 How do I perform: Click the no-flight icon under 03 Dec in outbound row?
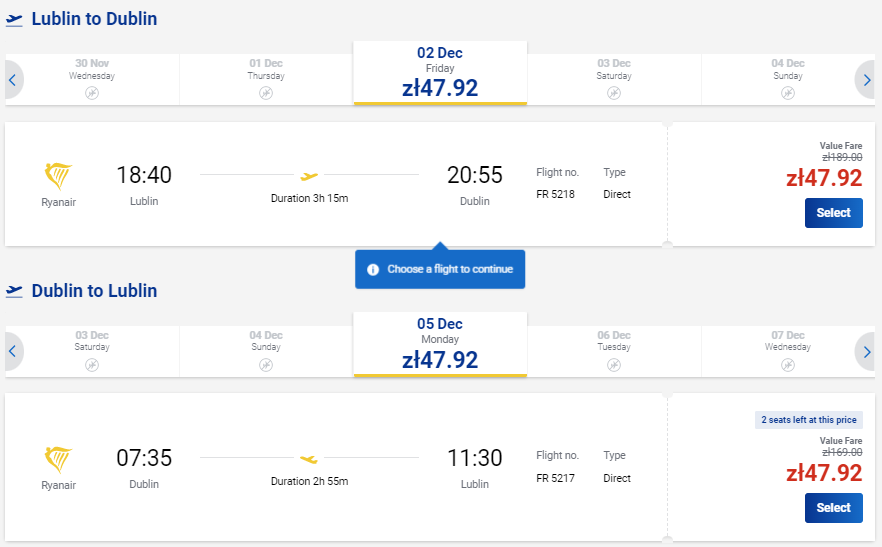614,93
